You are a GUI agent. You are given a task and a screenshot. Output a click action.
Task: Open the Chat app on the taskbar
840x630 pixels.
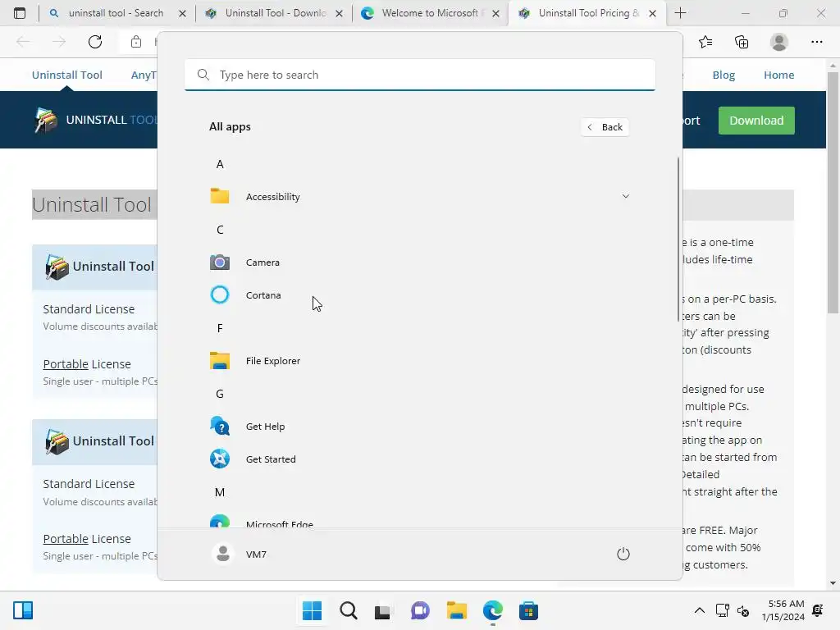[420, 610]
